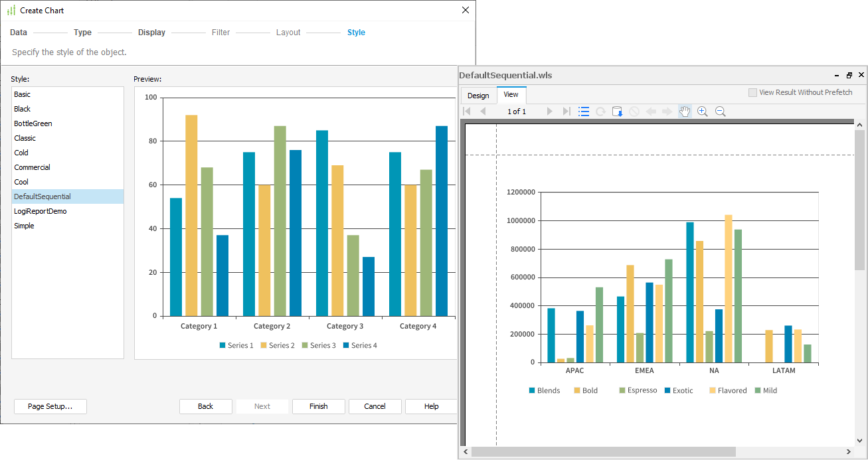Restore the DefaultSequential.wls panel window
Image resolution: width=868 pixels, height=460 pixels.
pos(849,75)
